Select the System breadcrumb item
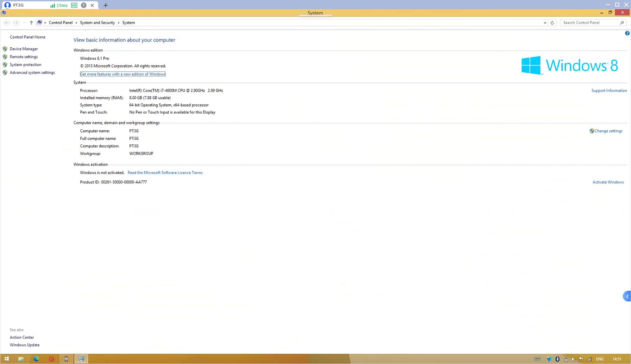631x364 pixels. click(129, 23)
